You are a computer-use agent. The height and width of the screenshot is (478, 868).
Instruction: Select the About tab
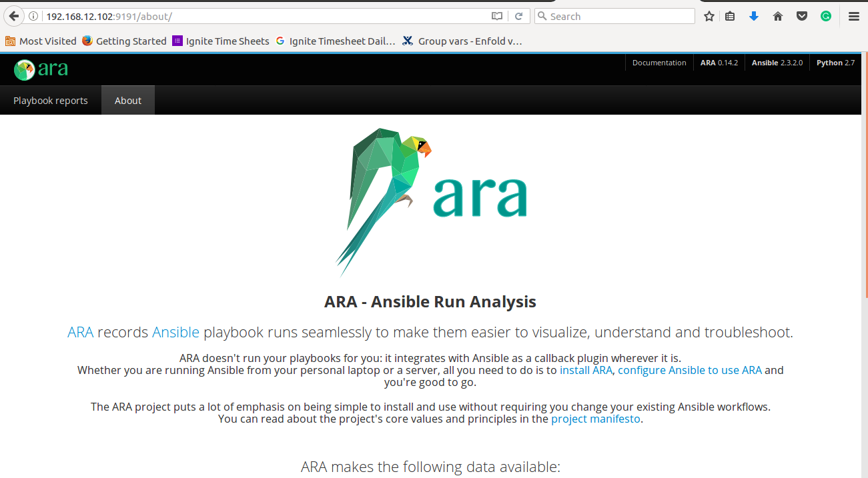(128, 100)
